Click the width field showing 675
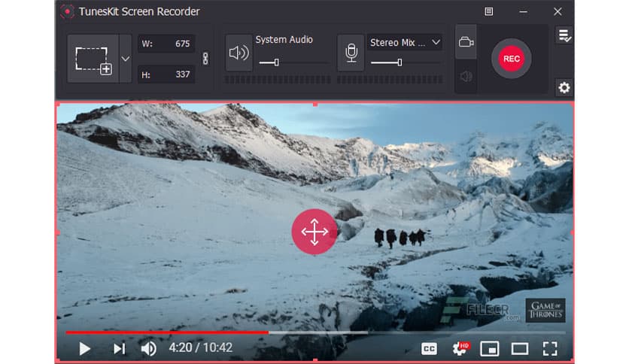629x364 pixels. point(166,44)
